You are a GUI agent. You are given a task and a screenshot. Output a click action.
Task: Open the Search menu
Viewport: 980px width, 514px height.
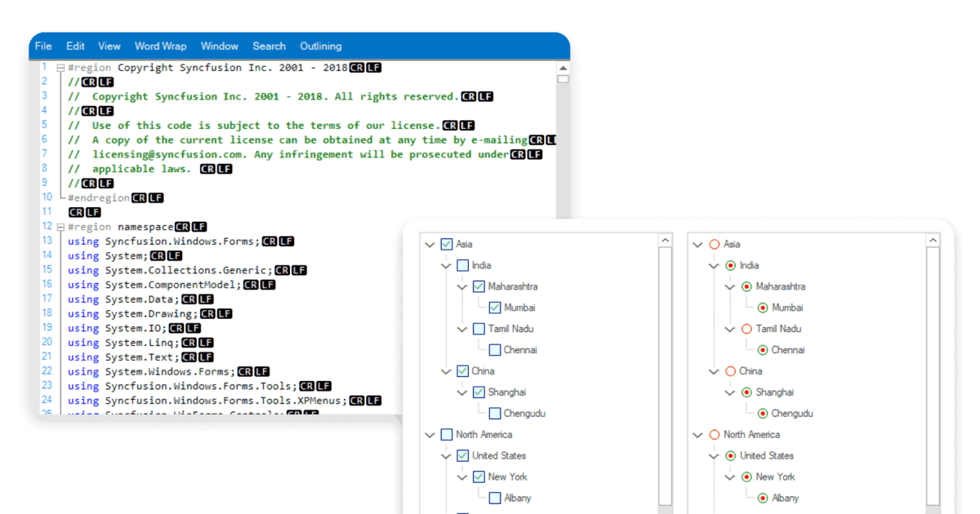point(269,47)
